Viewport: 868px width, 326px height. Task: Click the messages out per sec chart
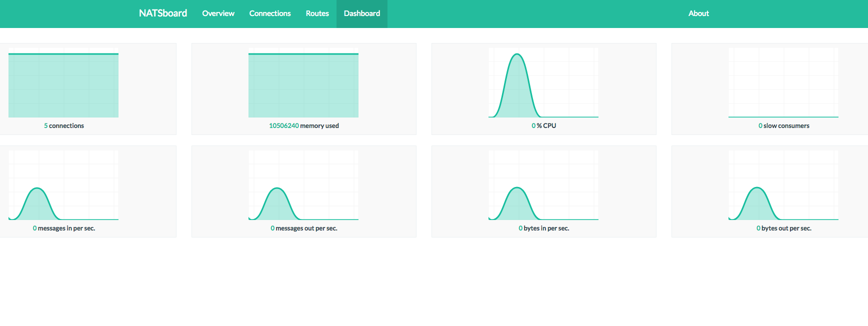point(303,185)
